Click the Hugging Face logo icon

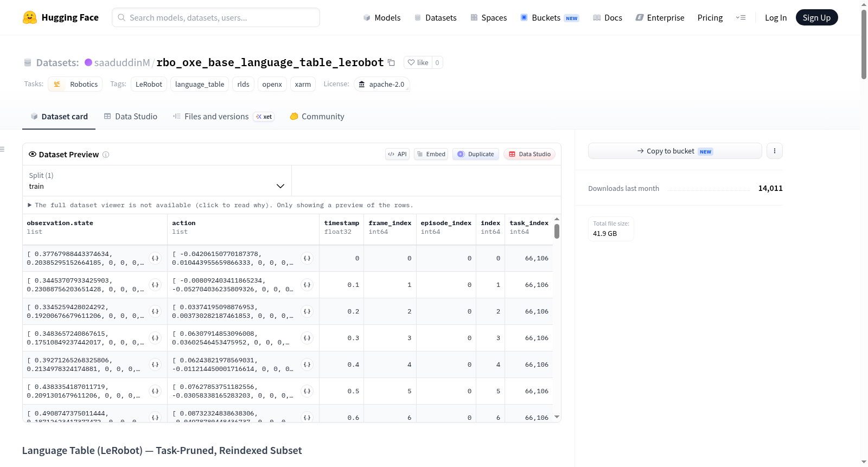[30, 17]
